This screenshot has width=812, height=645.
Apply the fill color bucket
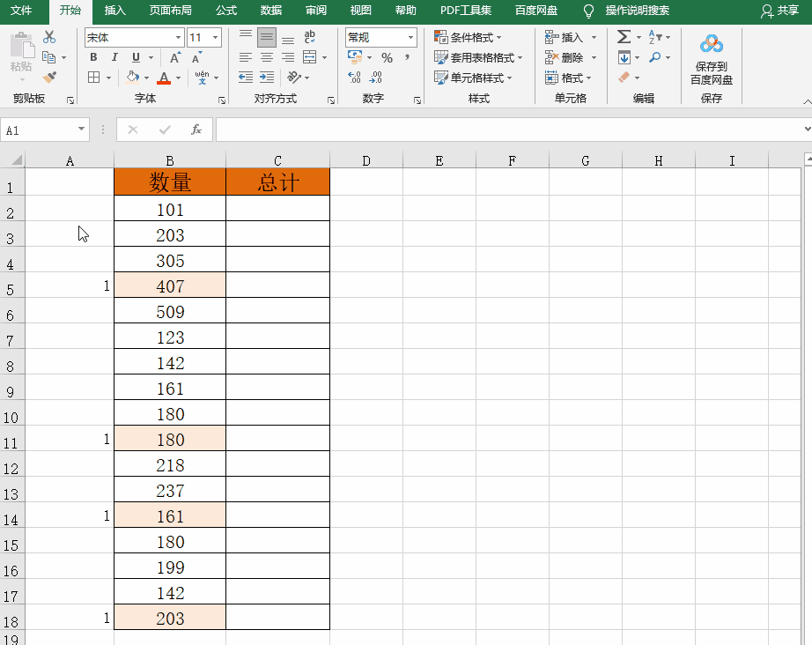click(133, 78)
